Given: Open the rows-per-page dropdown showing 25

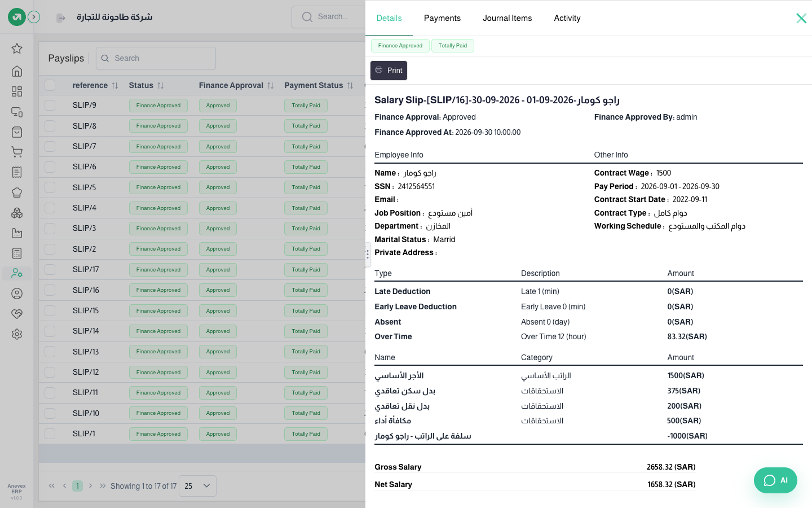Looking at the screenshot, I should [197, 486].
